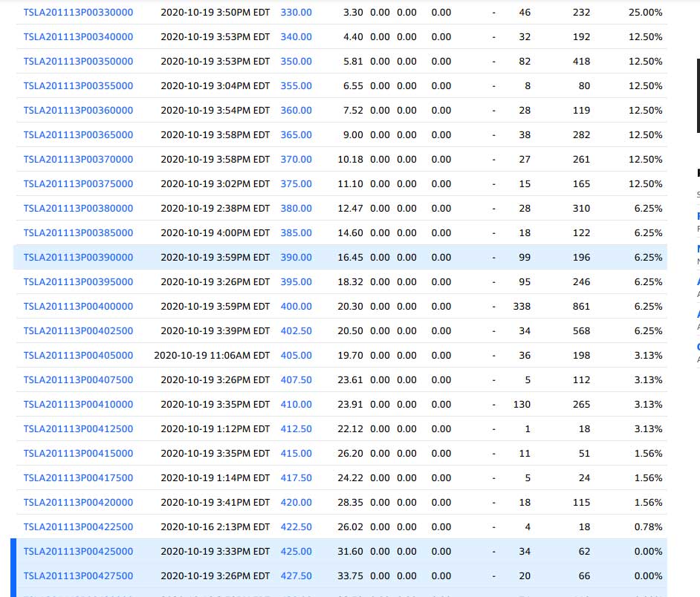
Task: Select the 400.00 strike price link
Action: (296, 307)
